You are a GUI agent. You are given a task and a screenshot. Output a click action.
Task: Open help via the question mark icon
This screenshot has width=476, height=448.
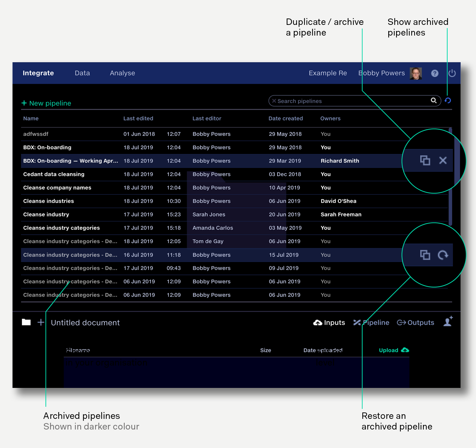pyautogui.click(x=435, y=73)
